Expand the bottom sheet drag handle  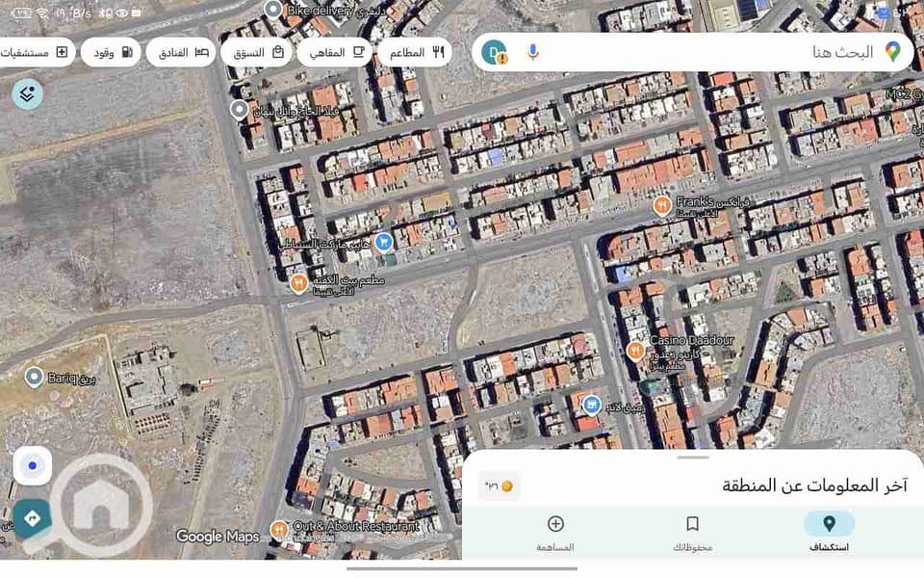pos(693,458)
